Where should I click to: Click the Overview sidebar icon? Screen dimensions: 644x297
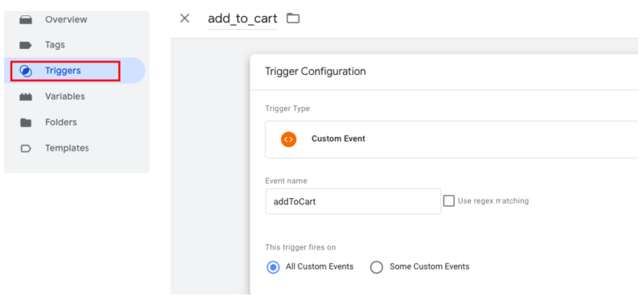(x=26, y=19)
